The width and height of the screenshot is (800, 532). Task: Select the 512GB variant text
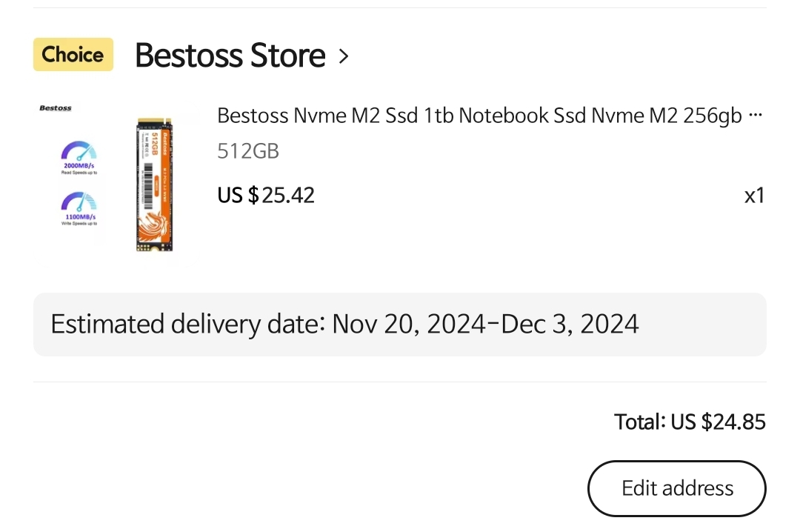(x=248, y=151)
